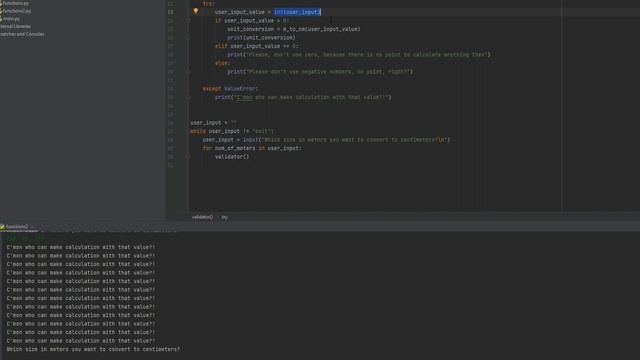The height and width of the screenshot is (360, 640).
Task: Click try in the breadcrumb bar
Action: click(x=224, y=217)
